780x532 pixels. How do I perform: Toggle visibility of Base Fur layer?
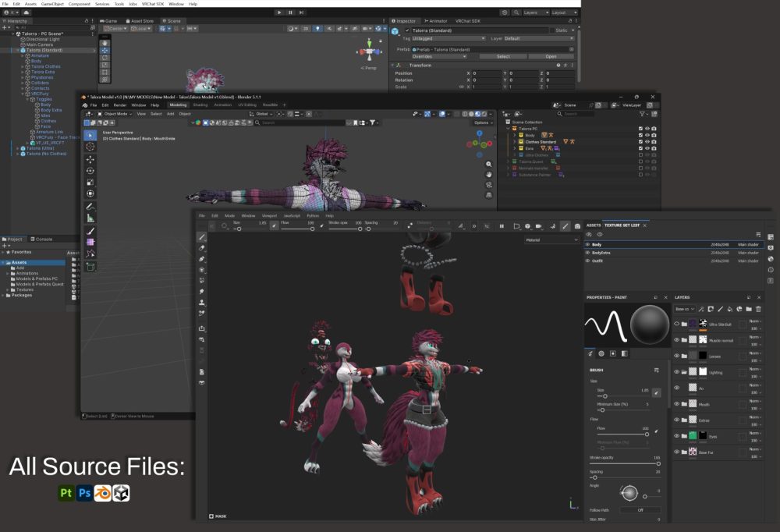[x=676, y=452]
